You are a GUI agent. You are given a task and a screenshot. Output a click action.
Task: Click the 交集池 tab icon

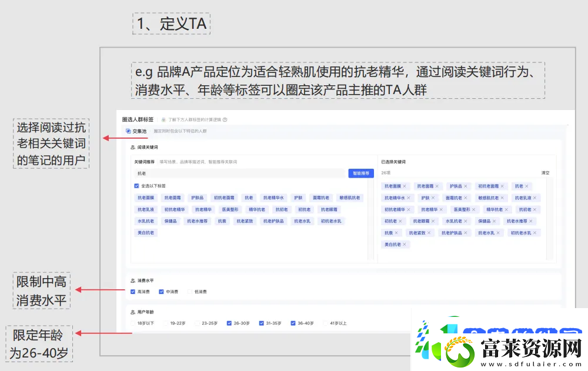pyautogui.click(x=128, y=131)
